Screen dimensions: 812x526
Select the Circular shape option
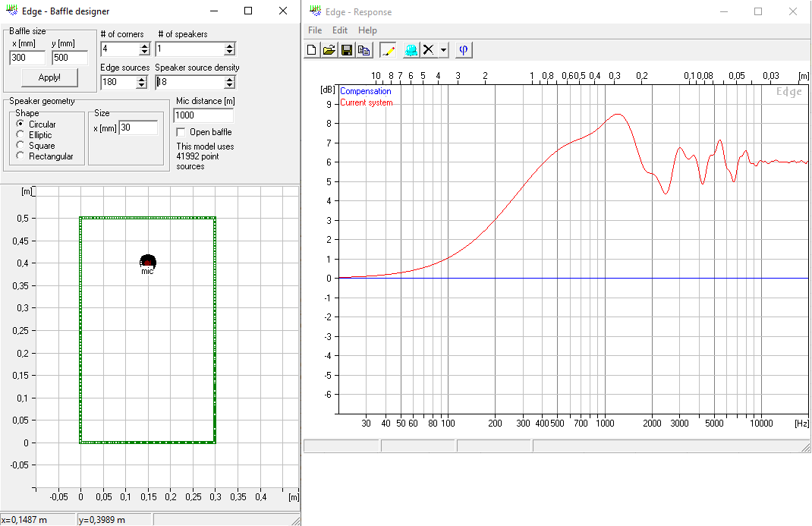click(20, 124)
